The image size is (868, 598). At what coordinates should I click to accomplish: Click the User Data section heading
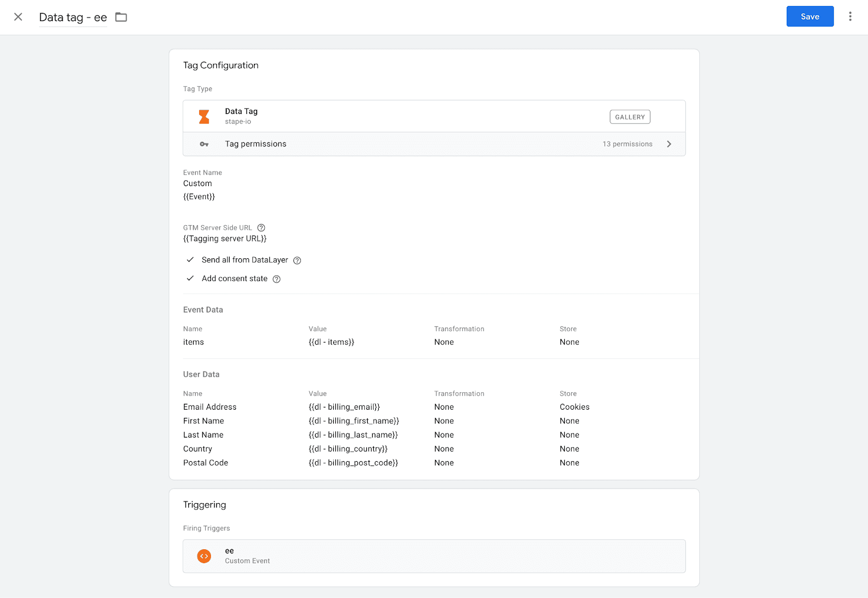[201, 374]
